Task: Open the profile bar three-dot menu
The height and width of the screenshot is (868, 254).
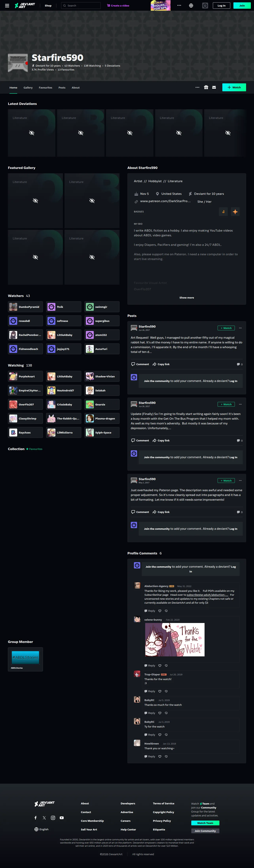Action: 197,87
